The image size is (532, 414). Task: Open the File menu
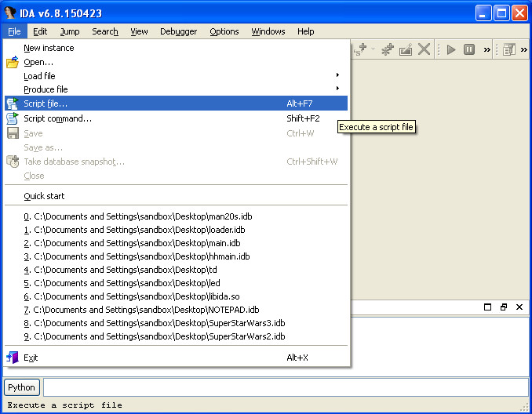pos(14,31)
